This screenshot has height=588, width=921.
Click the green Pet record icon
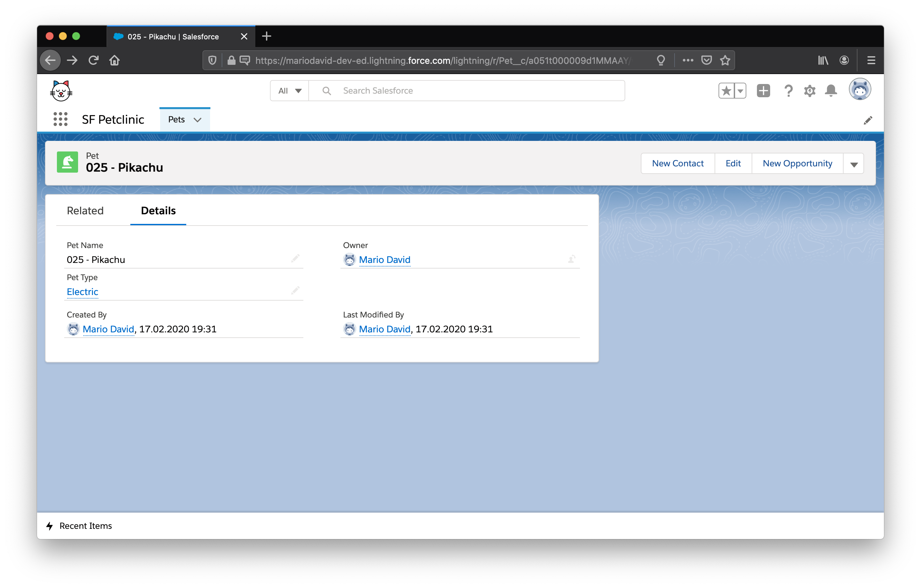pyautogui.click(x=67, y=162)
